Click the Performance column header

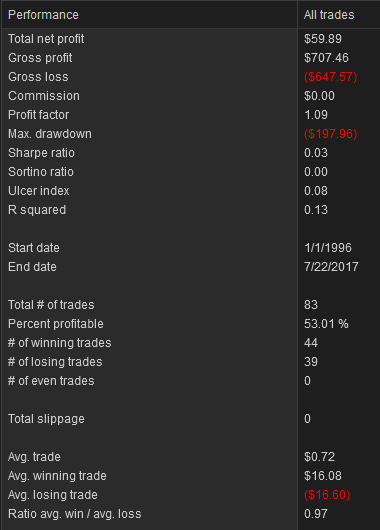pyautogui.click(x=149, y=15)
